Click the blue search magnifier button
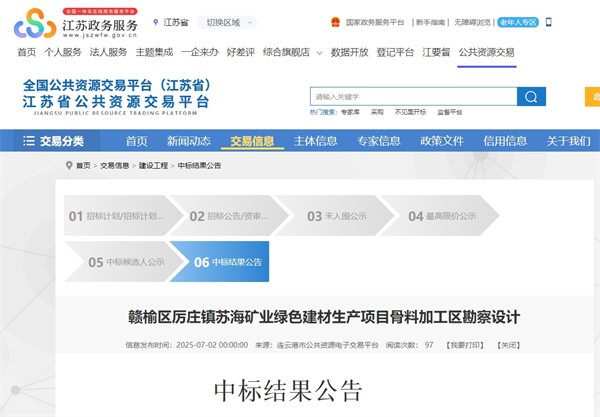The image size is (600, 417). coord(531,97)
